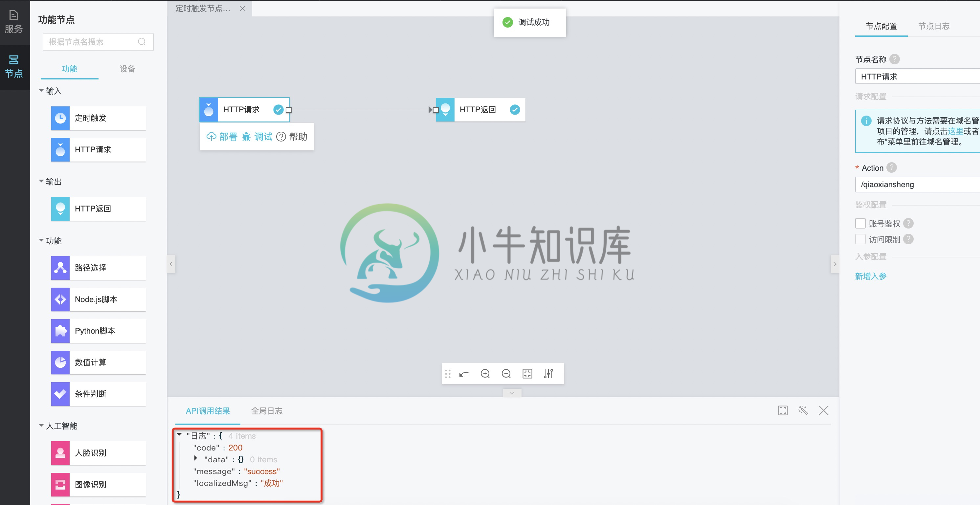The width and height of the screenshot is (980, 505).
Task: Click help icon next to 节点名称
Action: tap(895, 59)
